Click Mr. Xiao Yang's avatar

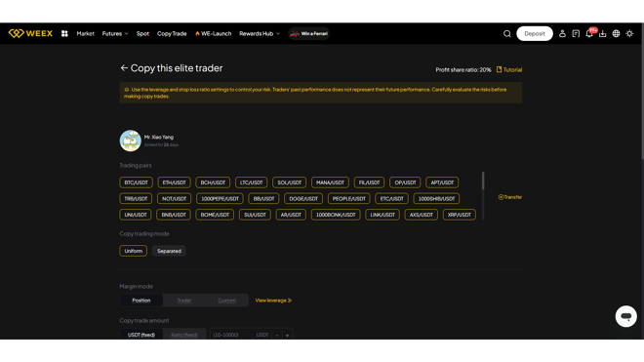tap(130, 141)
